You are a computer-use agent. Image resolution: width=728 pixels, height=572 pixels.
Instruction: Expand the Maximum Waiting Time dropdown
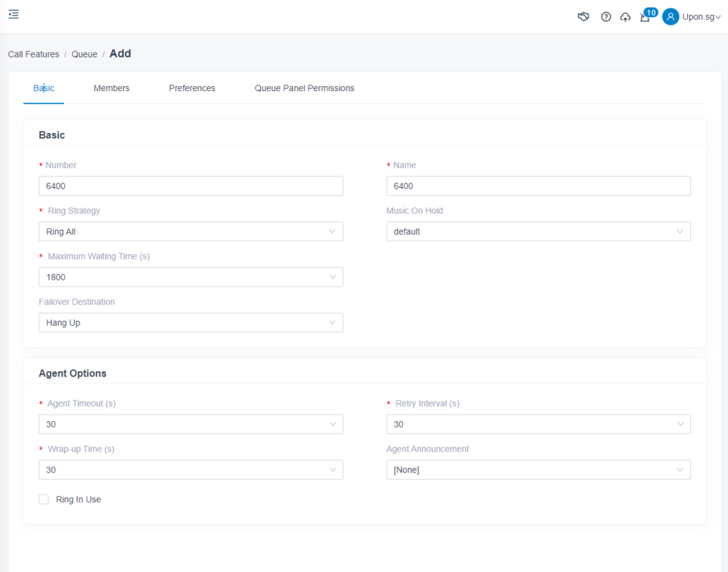coord(191,277)
